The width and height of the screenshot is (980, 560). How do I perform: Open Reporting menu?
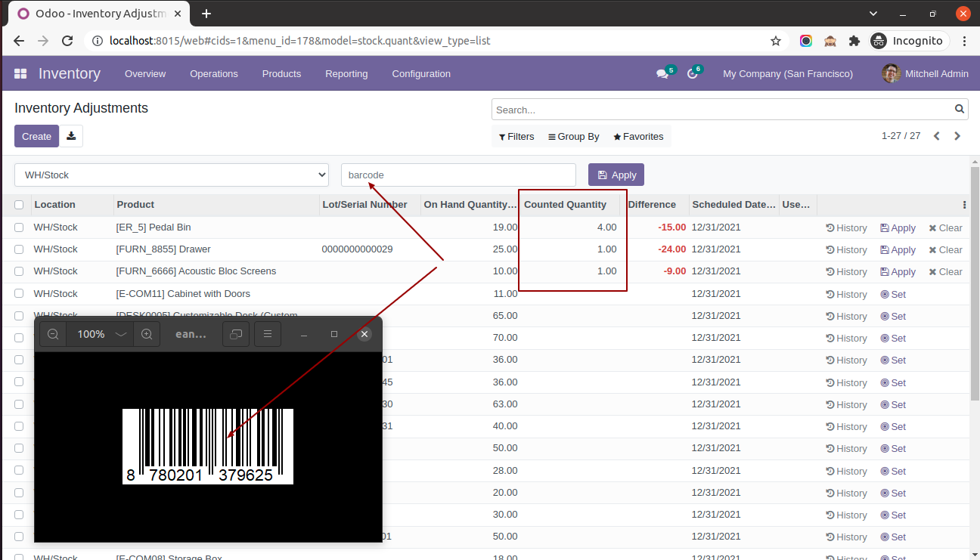(346, 73)
